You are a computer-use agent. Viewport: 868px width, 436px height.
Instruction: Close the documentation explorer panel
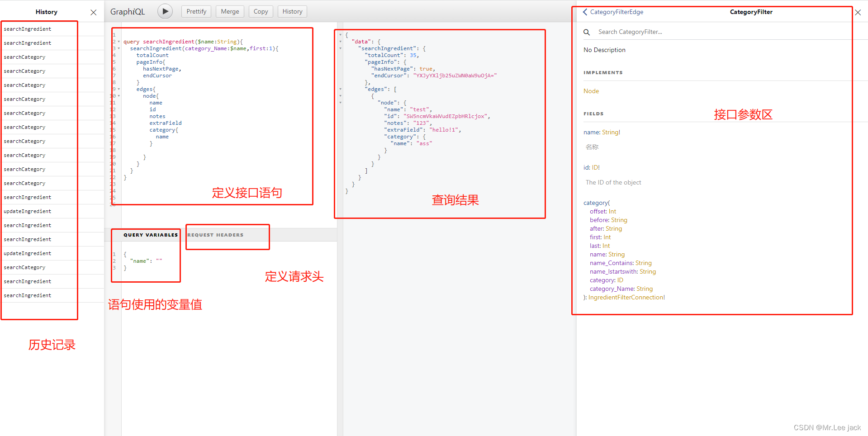point(858,12)
